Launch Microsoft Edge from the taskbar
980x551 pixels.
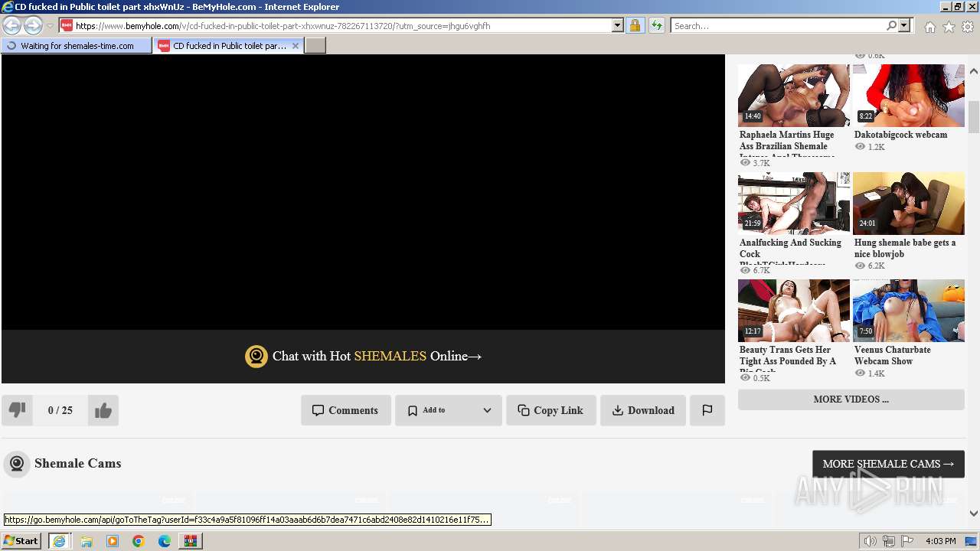tap(165, 541)
